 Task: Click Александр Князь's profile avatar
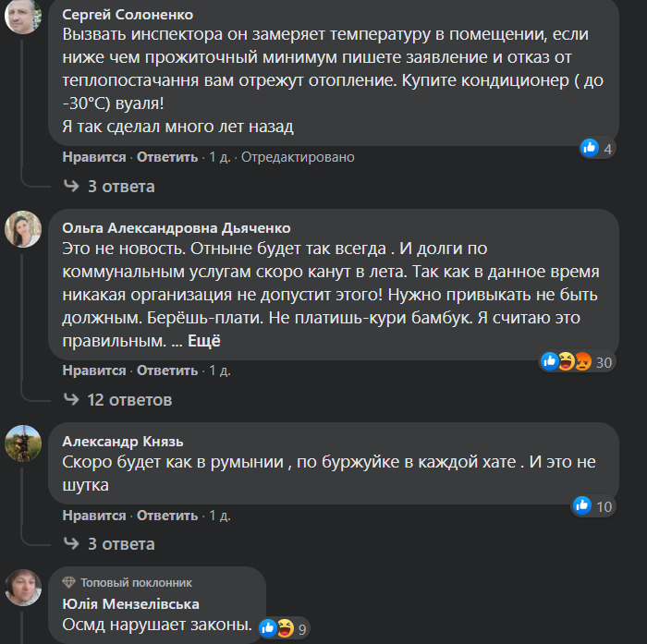click(x=23, y=444)
